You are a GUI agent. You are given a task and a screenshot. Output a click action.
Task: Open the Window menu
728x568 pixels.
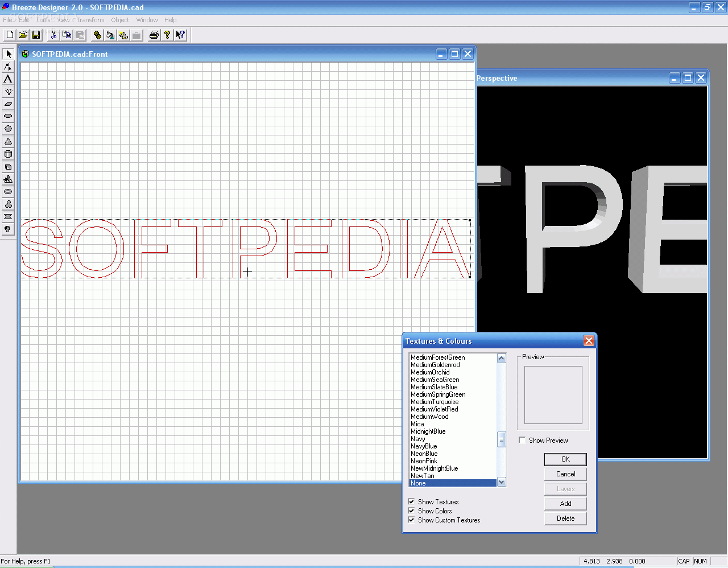tap(147, 20)
